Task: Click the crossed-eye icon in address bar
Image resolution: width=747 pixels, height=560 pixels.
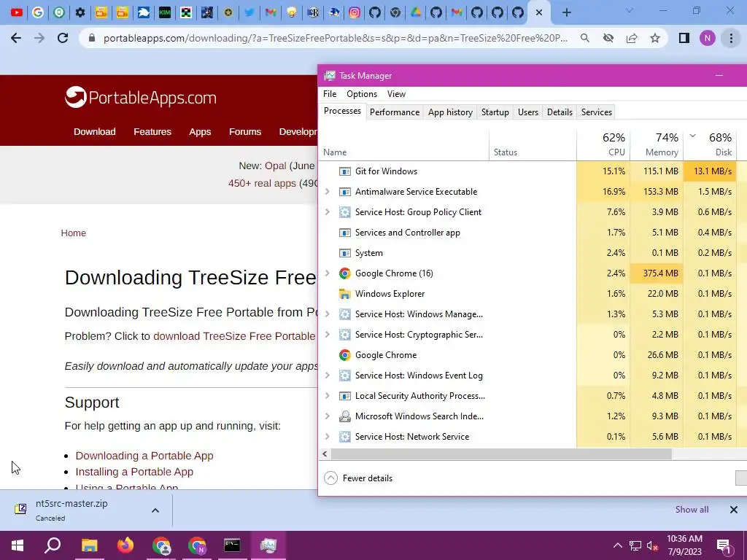Action: (x=608, y=38)
